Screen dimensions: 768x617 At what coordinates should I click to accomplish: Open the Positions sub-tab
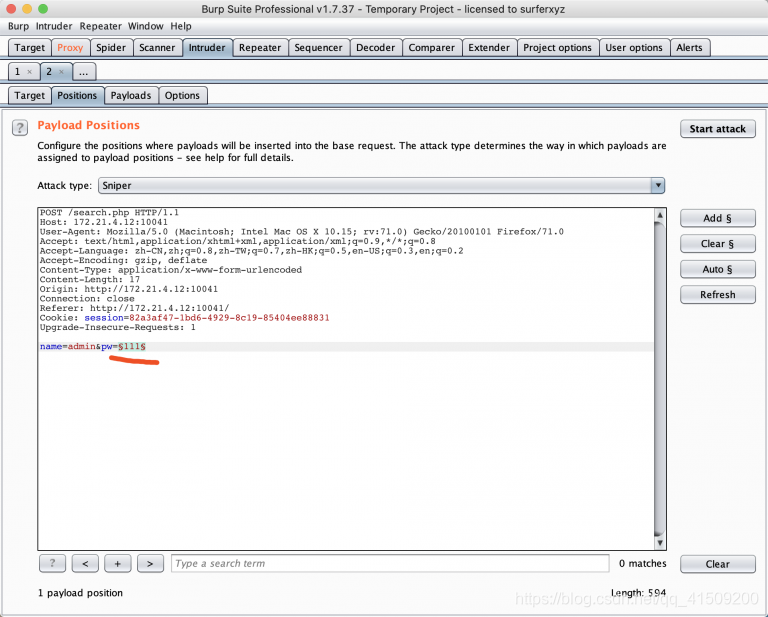pyautogui.click(x=77, y=95)
